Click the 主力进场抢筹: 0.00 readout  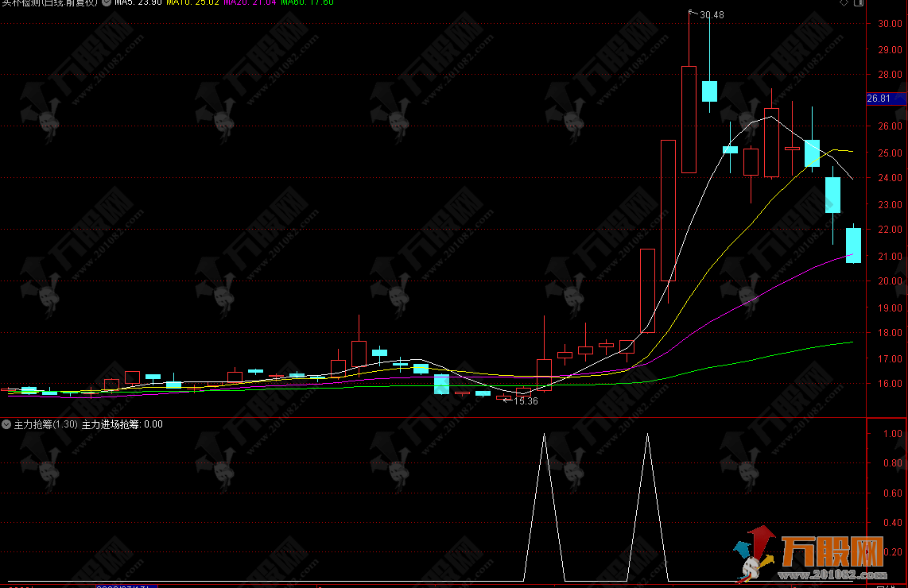coord(122,424)
